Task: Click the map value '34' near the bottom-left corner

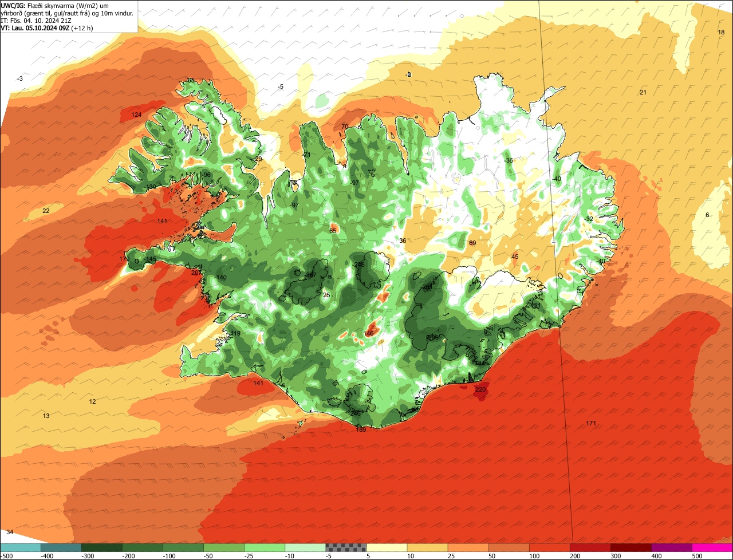Action: coord(10,533)
